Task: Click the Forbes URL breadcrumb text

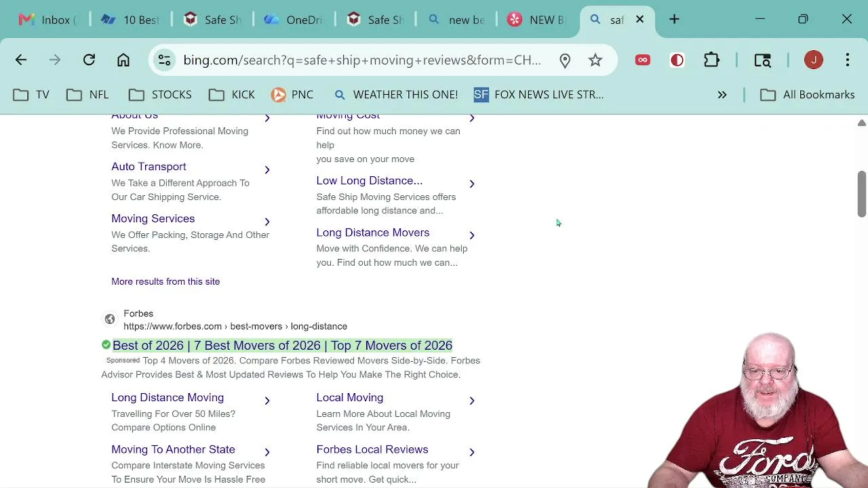Action: click(x=235, y=327)
